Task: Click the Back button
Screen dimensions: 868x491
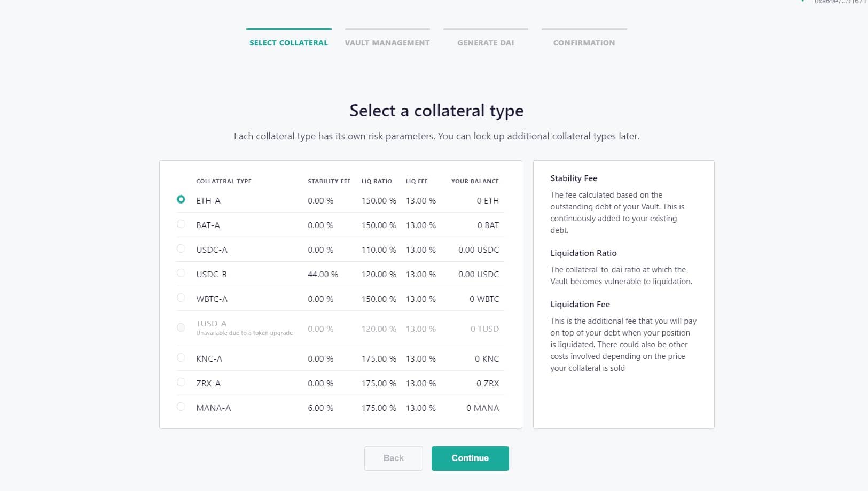Action: [x=394, y=458]
